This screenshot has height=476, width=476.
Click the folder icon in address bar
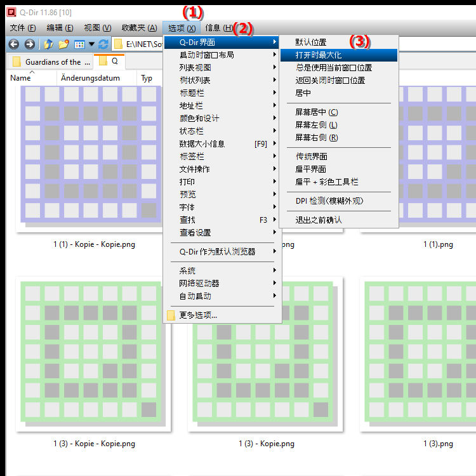click(118, 44)
